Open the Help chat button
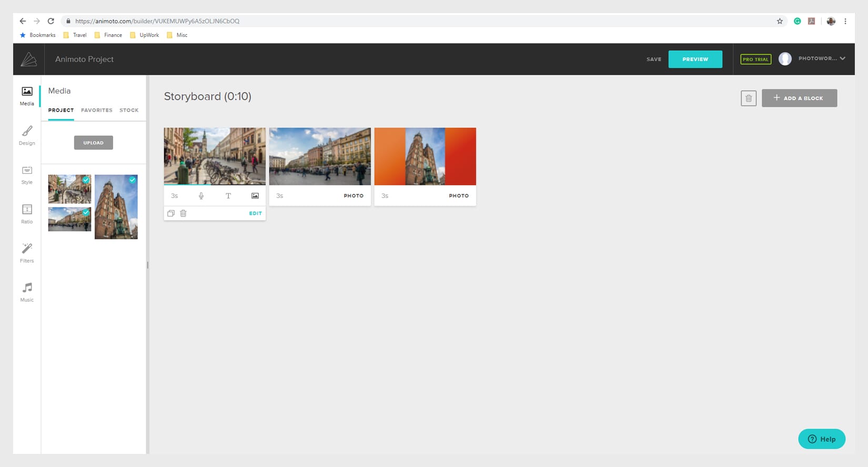This screenshot has width=868, height=467. 822,439
